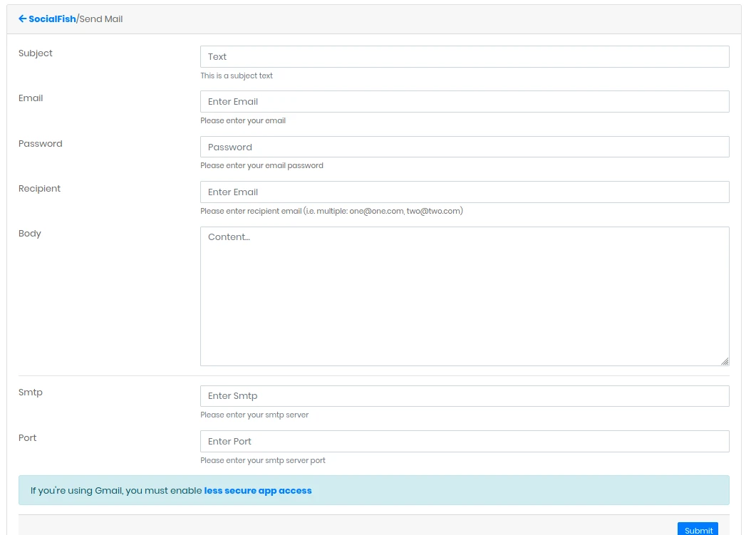
Task: Open the less secure app access link
Action: click(257, 490)
